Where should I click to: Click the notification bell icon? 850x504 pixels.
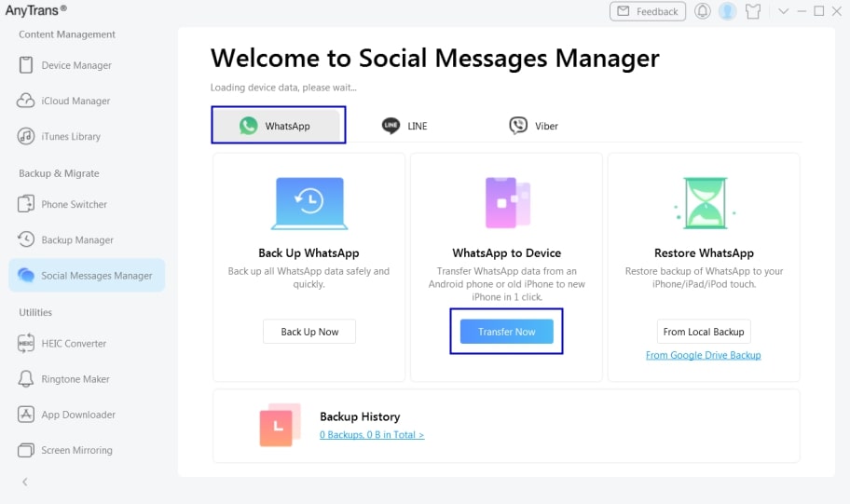[702, 11]
